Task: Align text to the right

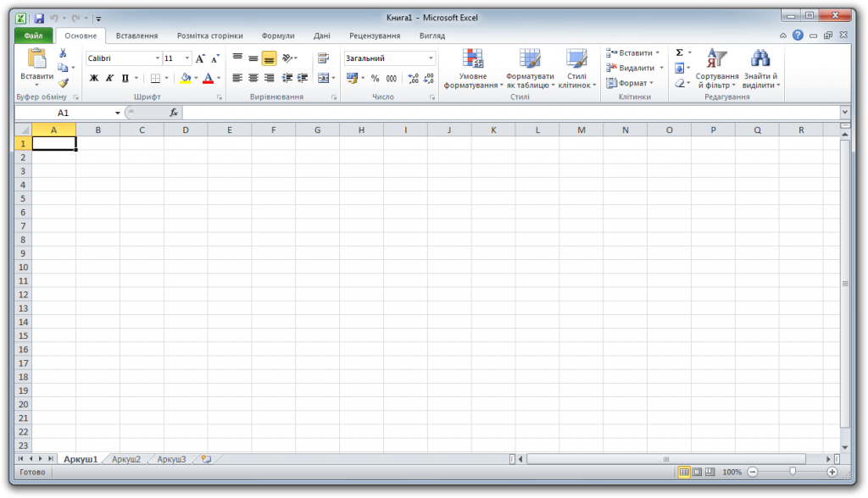Action: 269,78
